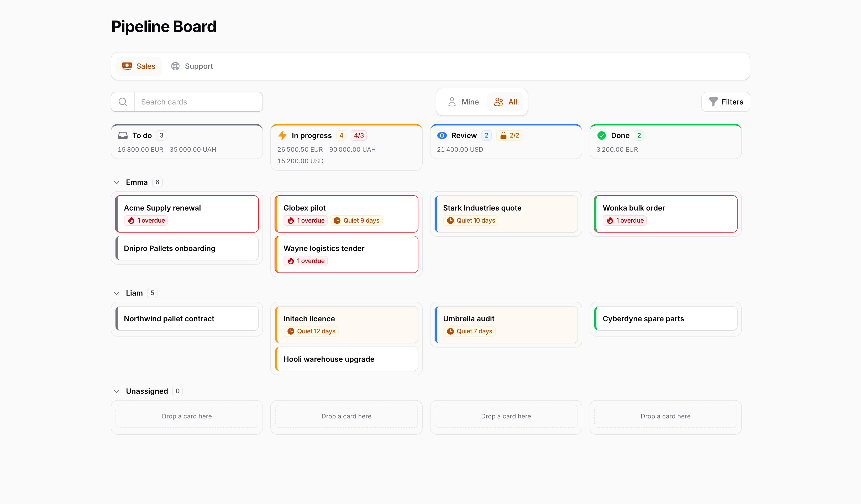Click Unassigned To do drop zone

pos(187,416)
